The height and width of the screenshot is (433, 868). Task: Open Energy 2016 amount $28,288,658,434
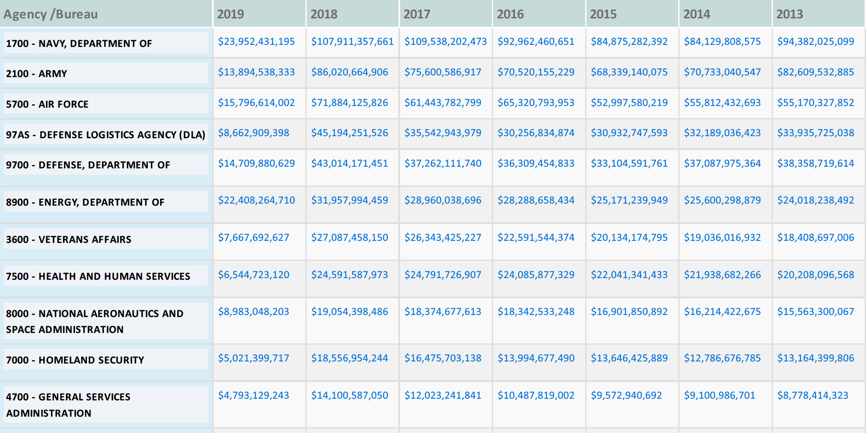pos(536,200)
